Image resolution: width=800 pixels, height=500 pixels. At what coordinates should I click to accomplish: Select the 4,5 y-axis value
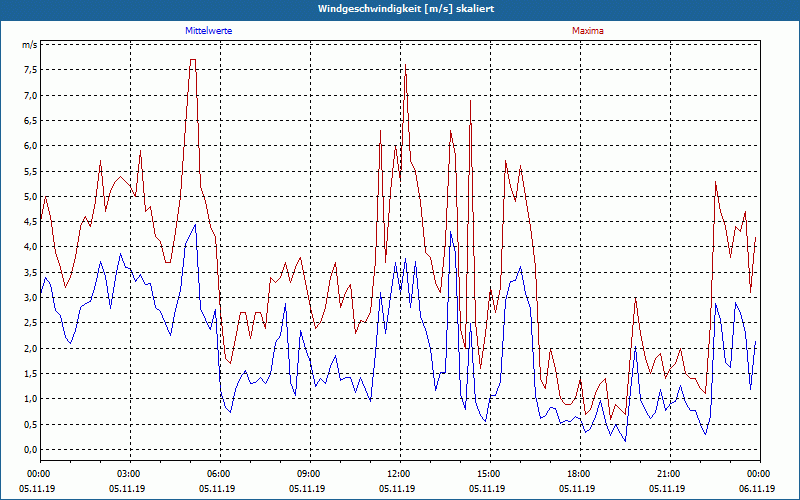[31, 222]
